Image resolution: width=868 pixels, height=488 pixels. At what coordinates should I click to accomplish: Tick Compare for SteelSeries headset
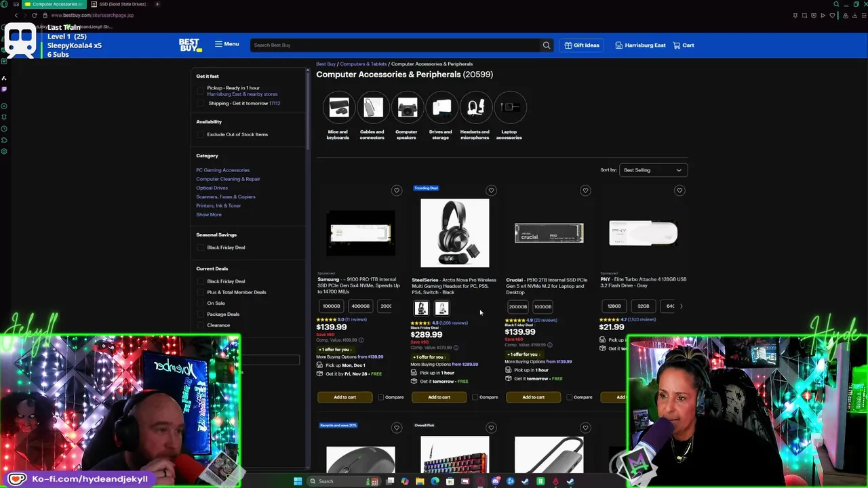(x=475, y=397)
